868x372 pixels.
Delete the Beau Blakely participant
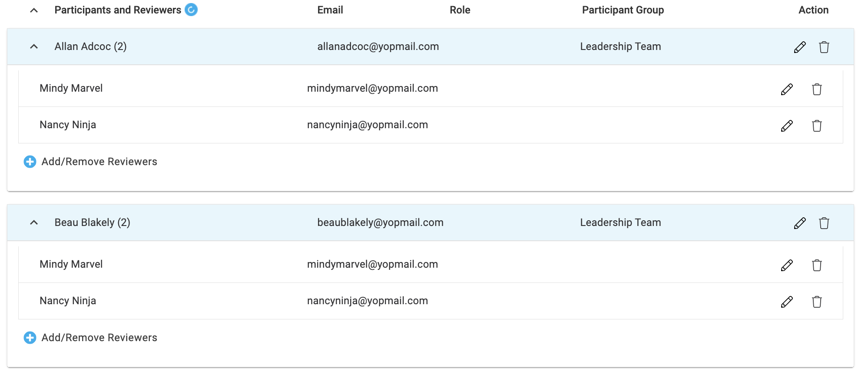(824, 223)
